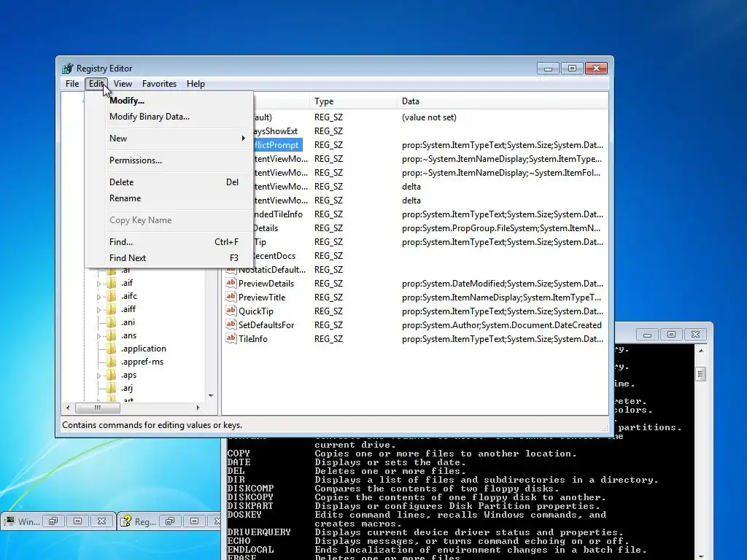
Task: Click the .aps folder icon
Action: click(x=112, y=375)
